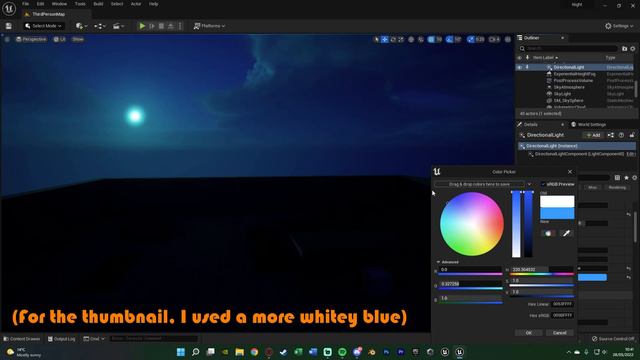Open the Select Mode dropdown
Image resolution: width=640 pixels, height=360 pixels.
click(43, 26)
